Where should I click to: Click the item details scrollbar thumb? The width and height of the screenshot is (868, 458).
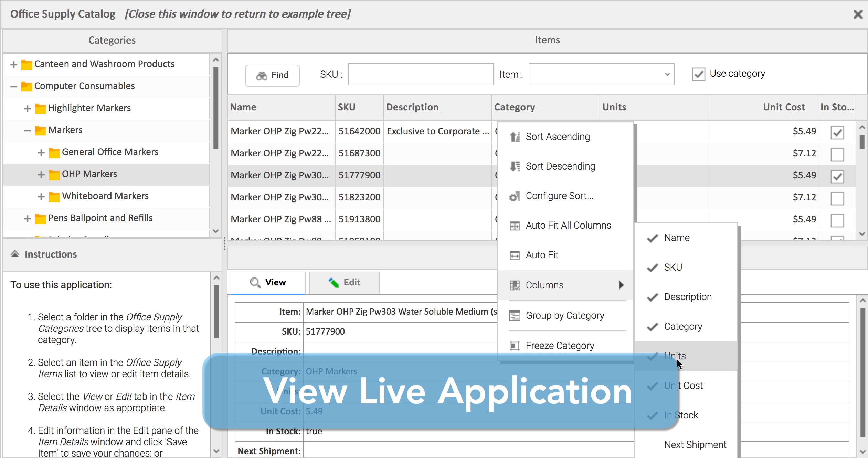pyautogui.click(x=862, y=373)
